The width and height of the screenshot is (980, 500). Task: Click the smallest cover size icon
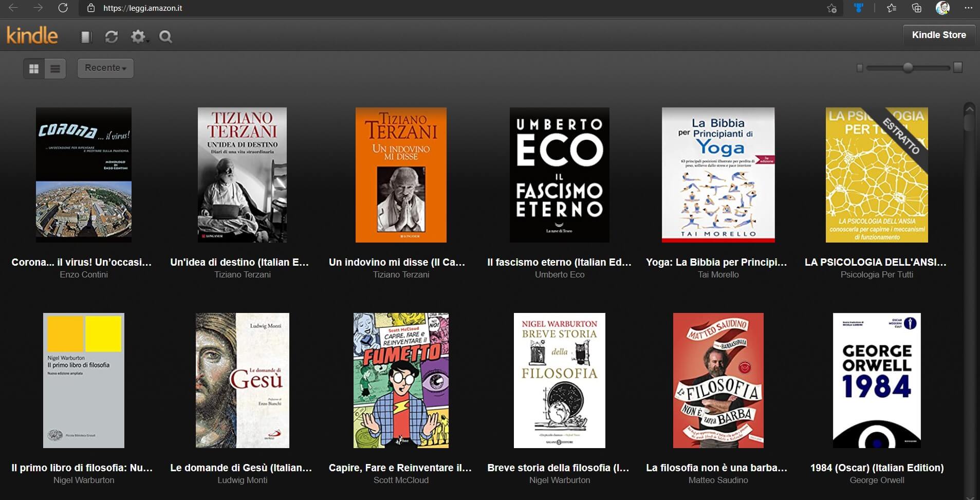click(860, 68)
